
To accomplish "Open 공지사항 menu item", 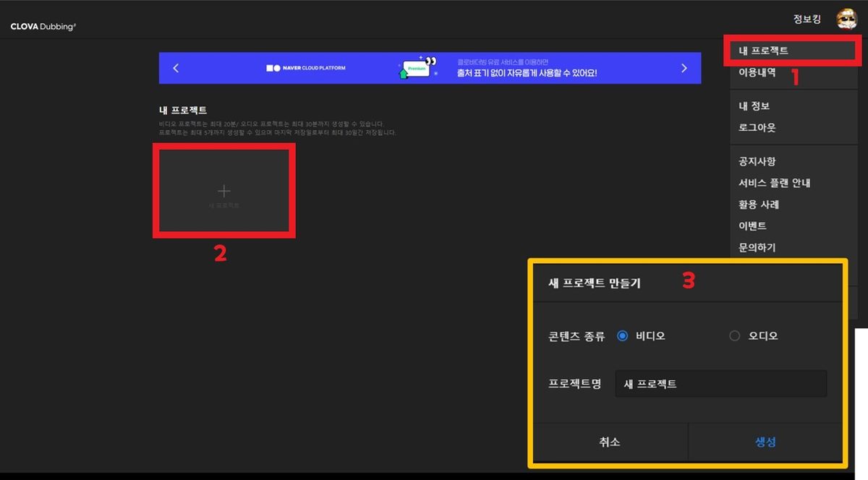I will 757,161.
